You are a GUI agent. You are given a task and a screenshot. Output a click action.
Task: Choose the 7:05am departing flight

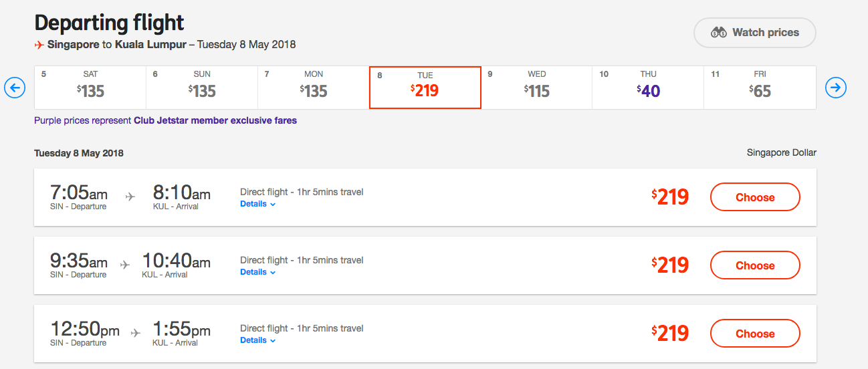(x=755, y=197)
